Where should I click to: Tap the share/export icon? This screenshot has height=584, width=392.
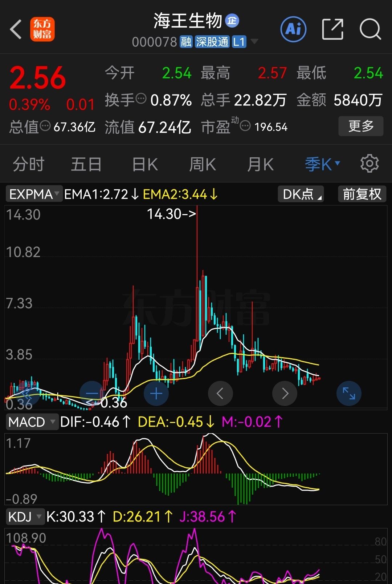click(332, 29)
